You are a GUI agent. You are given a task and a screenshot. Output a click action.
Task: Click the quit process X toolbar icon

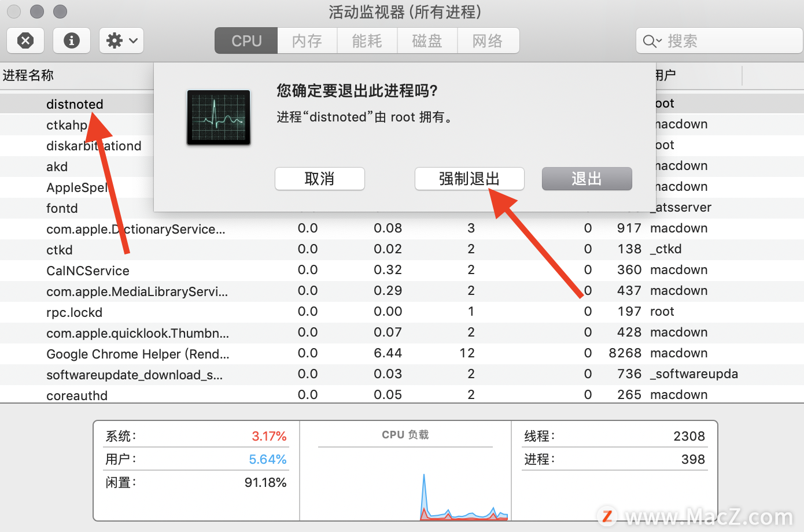[25, 40]
